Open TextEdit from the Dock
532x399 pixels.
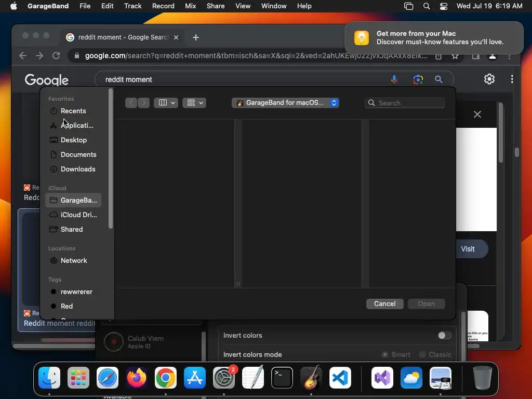point(253,378)
